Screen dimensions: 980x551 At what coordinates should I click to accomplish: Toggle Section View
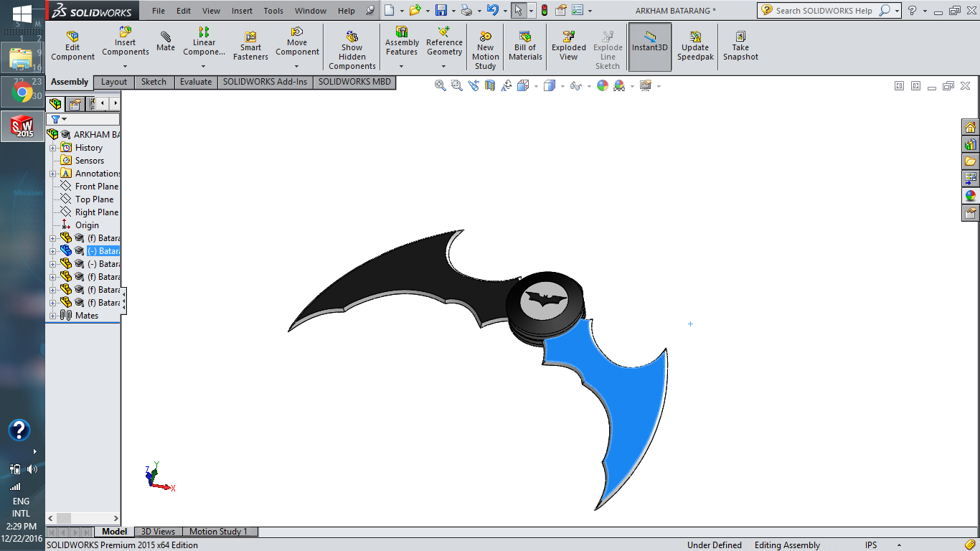coord(490,85)
